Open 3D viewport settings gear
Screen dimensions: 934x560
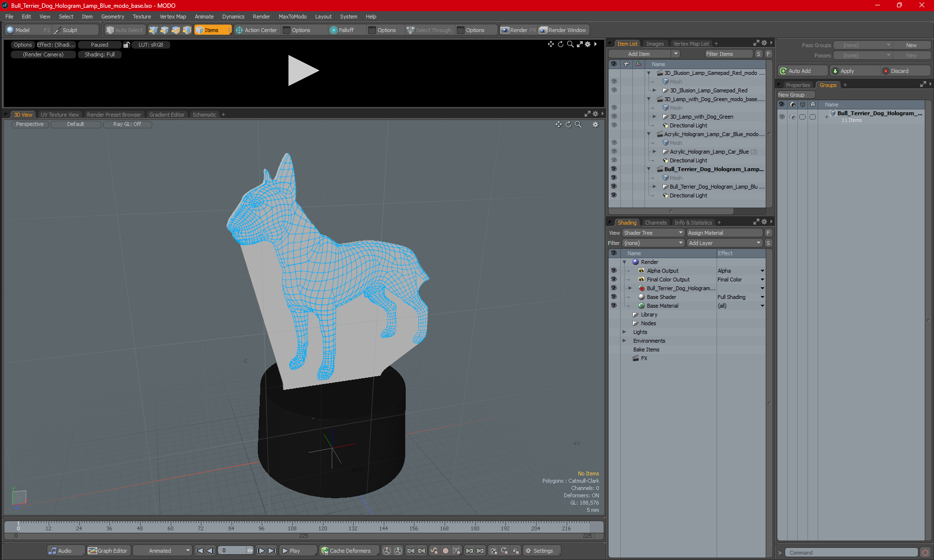tap(595, 124)
